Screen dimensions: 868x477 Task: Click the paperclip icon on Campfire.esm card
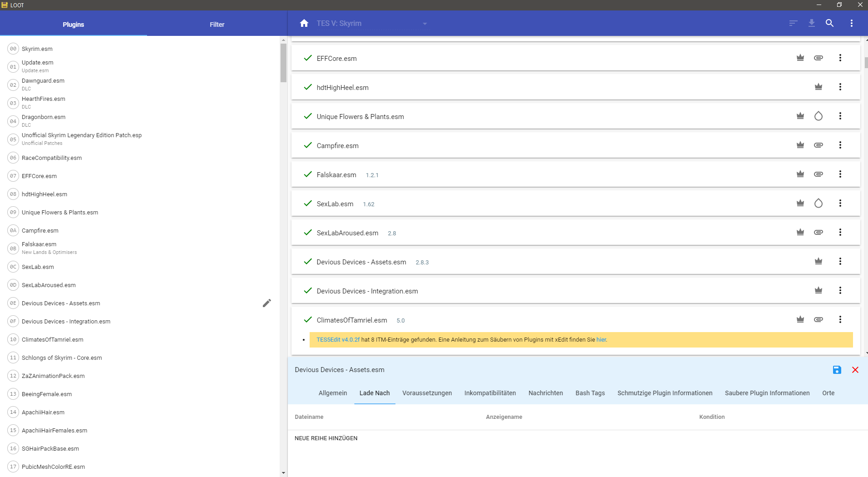[x=819, y=145]
